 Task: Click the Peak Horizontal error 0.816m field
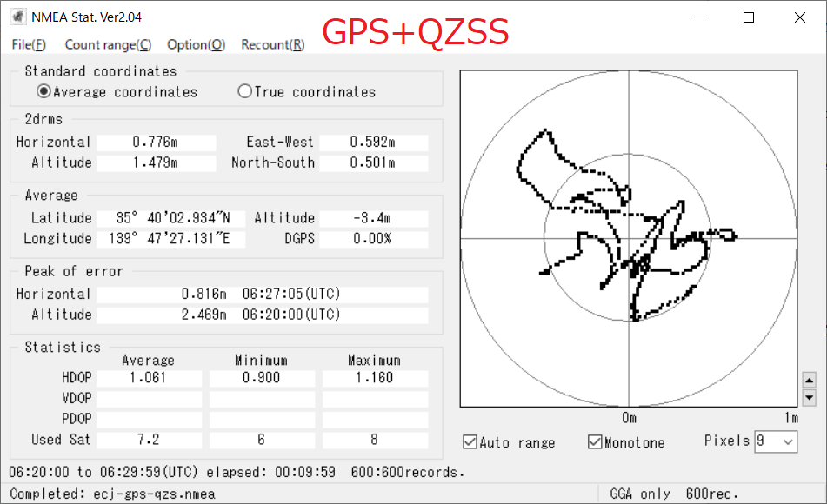pos(262,295)
